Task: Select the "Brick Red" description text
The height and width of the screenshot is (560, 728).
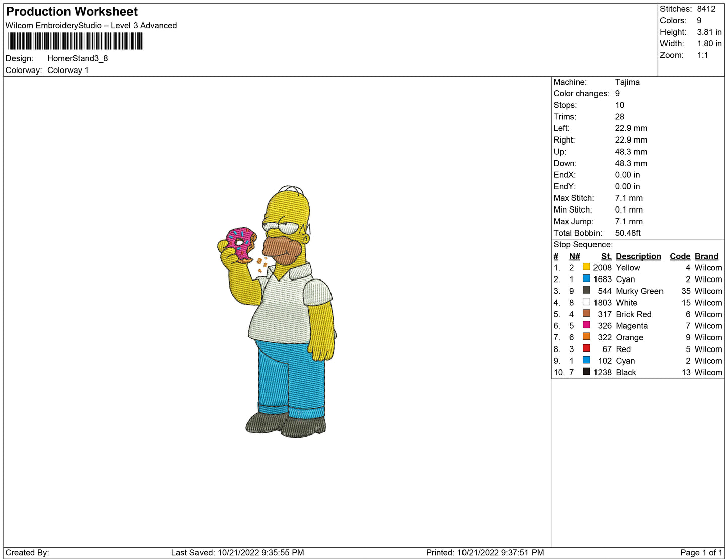Action: [x=634, y=314]
